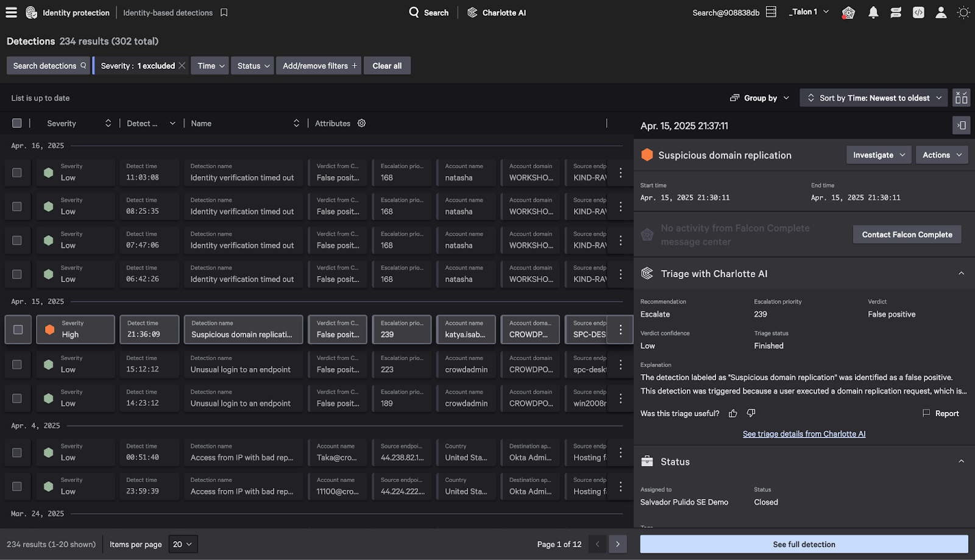Check the Suspicious domain replication row
The width and height of the screenshot is (975, 560).
pyautogui.click(x=18, y=330)
